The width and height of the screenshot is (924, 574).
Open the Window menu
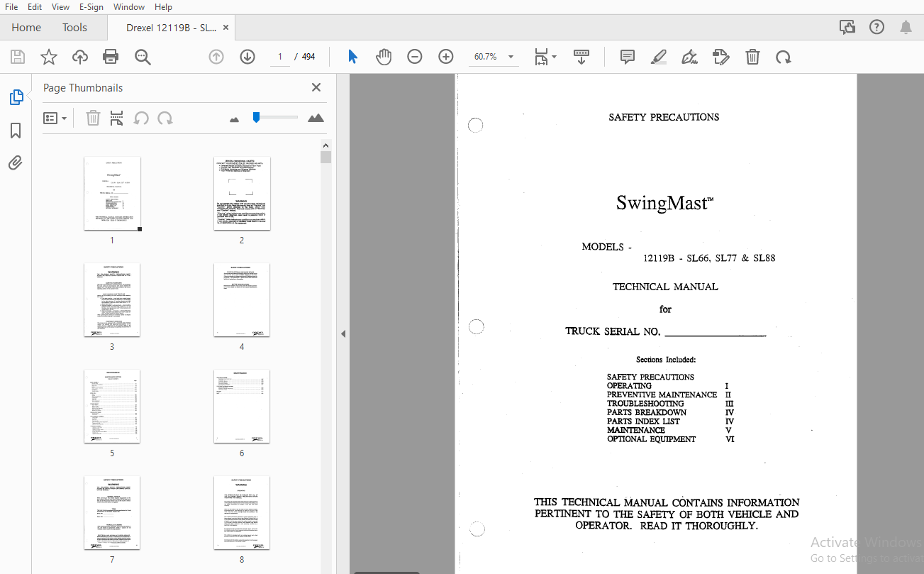pyautogui.click(x=129, y=7)
